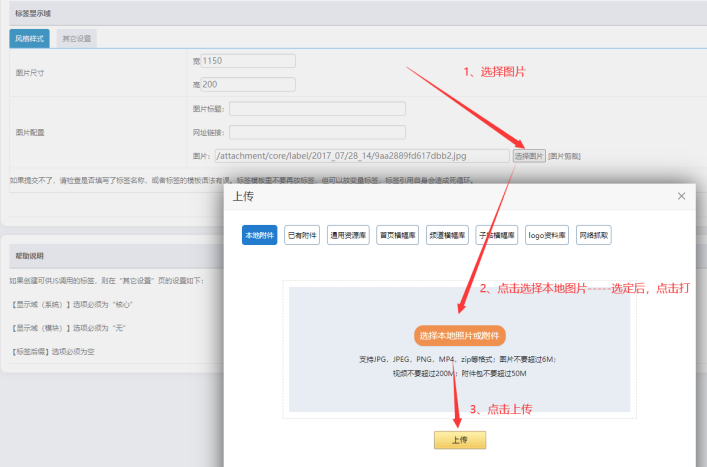This screenshot has height=467, width=707.
Task: Close the 上传 upload dialog
Action: [x=681, y=197]
